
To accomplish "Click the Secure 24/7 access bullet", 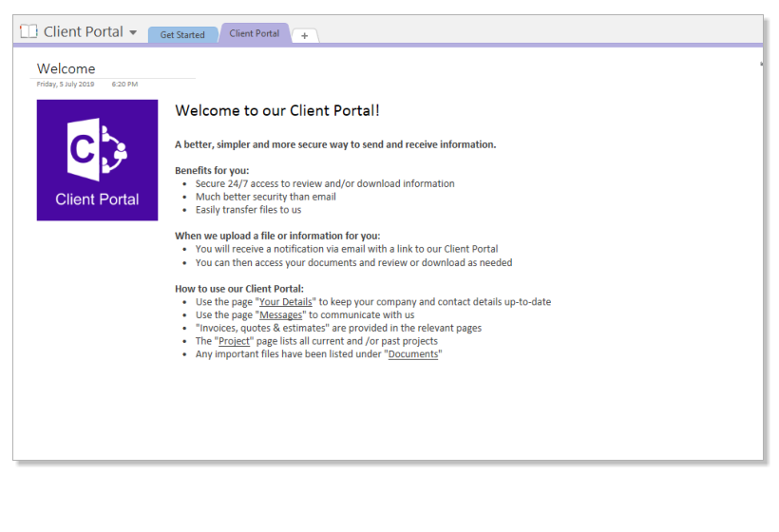I will [325, 183].
